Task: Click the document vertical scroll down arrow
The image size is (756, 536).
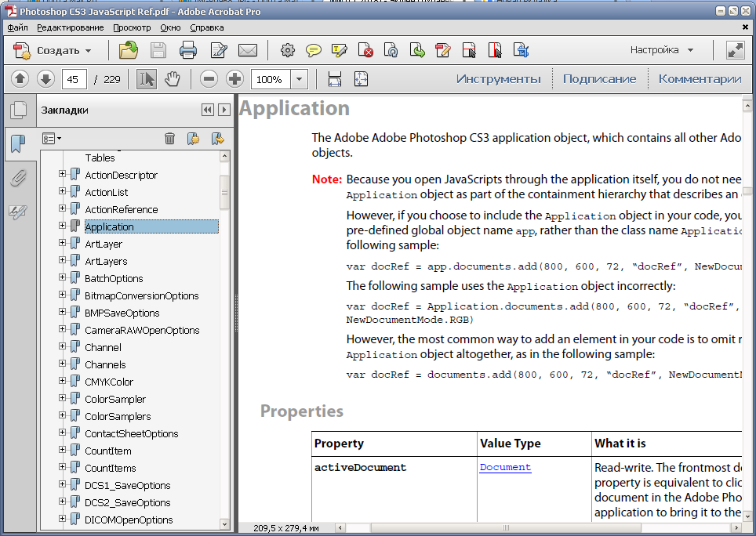Action: 747,516
